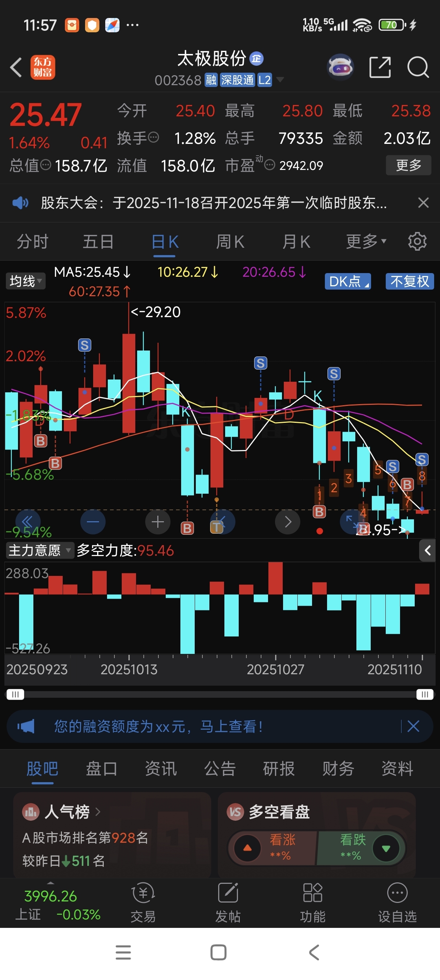440x980 pixels.
Task: Shift chart left with double-arrow button
Action: coord(28,522)
